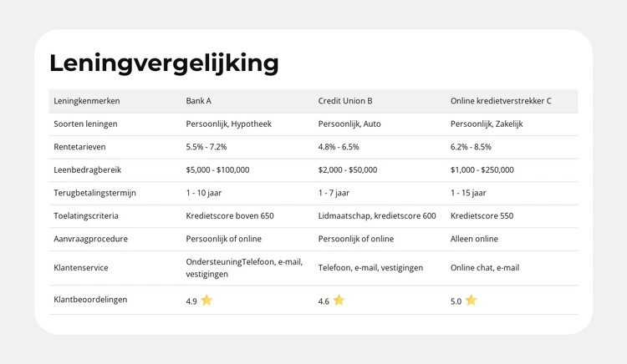Select the Bank A column header

199,101
